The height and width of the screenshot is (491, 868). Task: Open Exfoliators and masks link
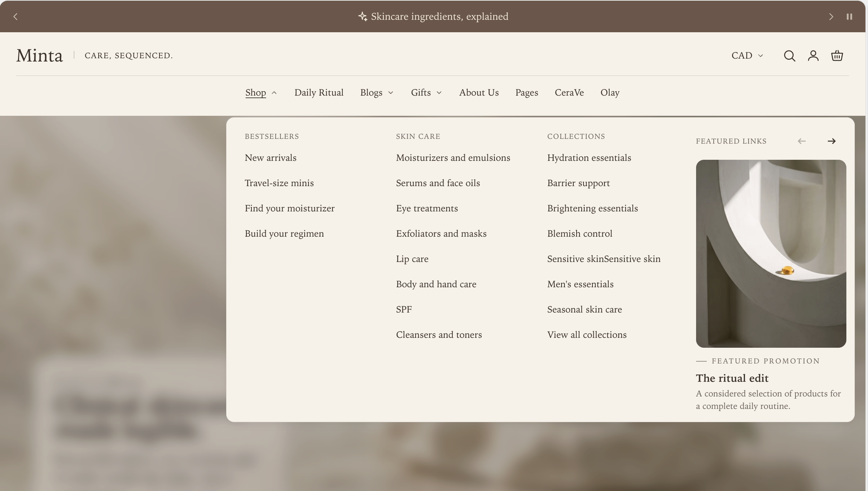click(x=441, y=234)
